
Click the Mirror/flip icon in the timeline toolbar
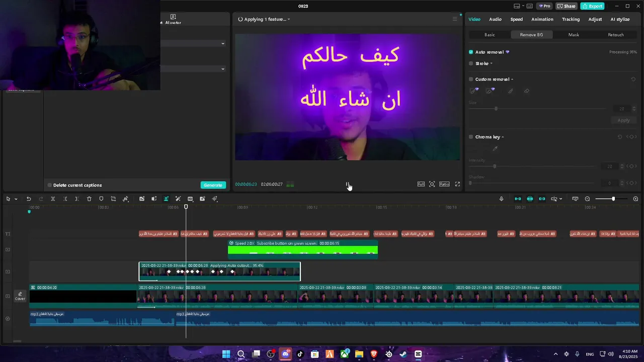point(154,199)
